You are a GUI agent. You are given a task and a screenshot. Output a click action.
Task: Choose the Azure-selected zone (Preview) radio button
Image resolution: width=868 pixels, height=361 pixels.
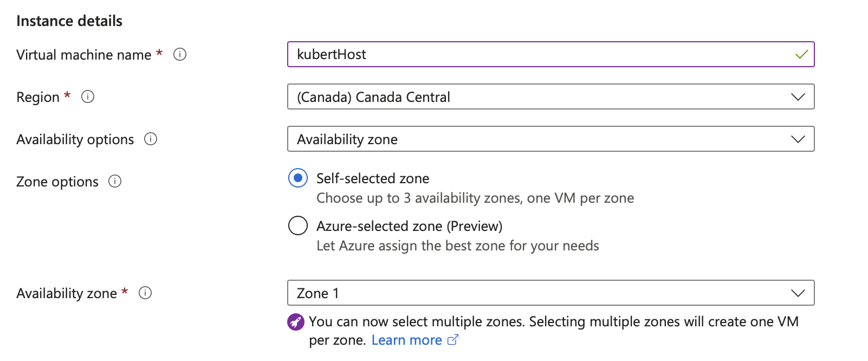click(x=298, y=225)
